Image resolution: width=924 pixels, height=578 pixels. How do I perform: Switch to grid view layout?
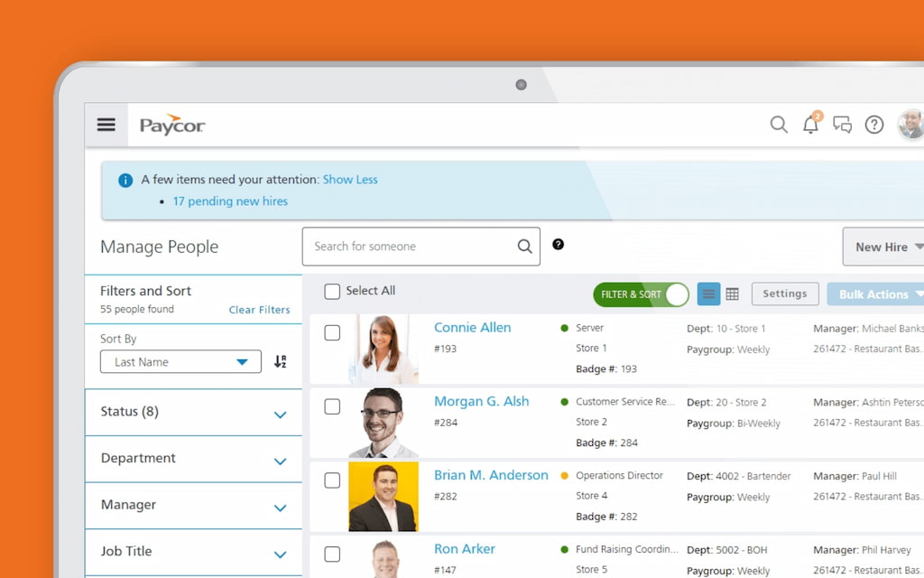coord(732,294)
